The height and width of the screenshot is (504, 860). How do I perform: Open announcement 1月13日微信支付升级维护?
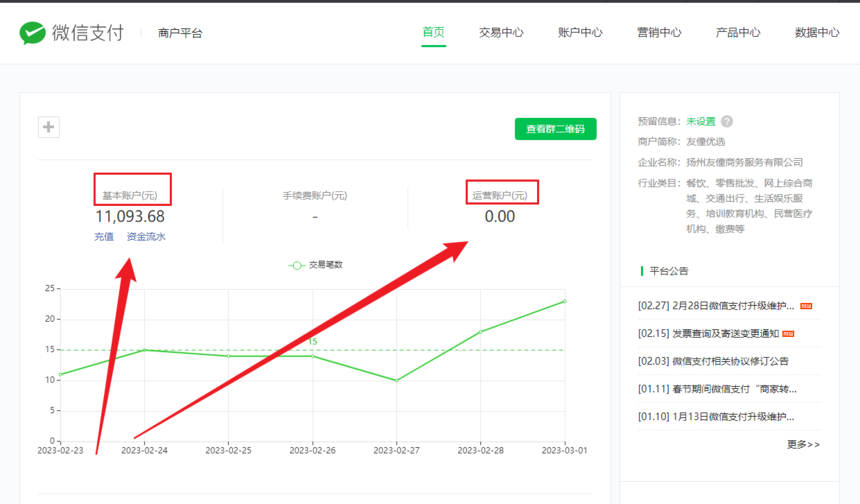[716, 416]
